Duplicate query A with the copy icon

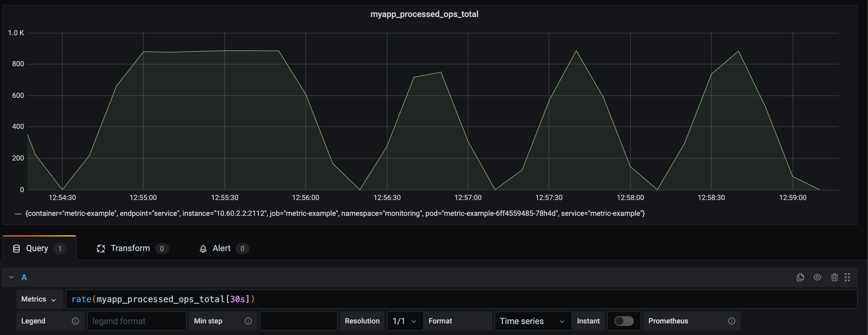(x=800, y=277)
